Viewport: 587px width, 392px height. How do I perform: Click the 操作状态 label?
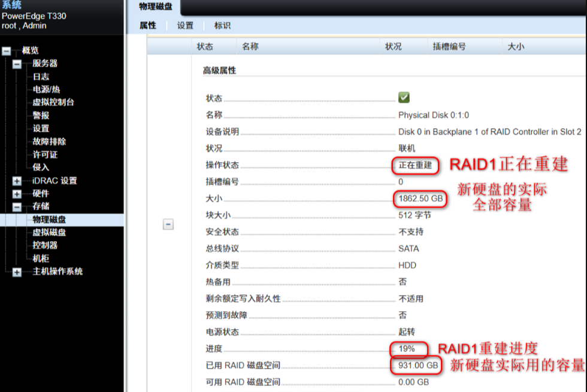pos(222,165)
